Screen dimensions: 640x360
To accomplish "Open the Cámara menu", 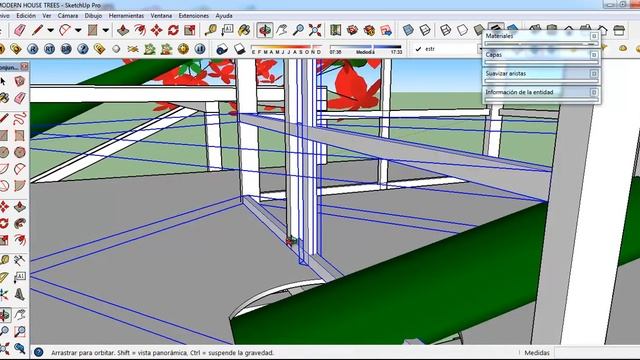I will coord(68,16).
